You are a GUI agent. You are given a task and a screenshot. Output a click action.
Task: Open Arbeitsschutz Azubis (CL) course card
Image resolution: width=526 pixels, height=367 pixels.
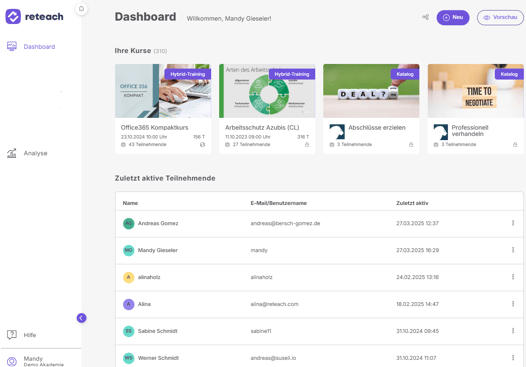[267, 109]
